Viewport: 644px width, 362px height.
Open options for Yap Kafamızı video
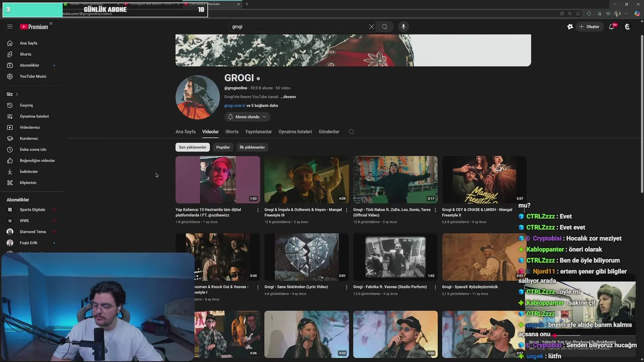click(x=258, y=210)
